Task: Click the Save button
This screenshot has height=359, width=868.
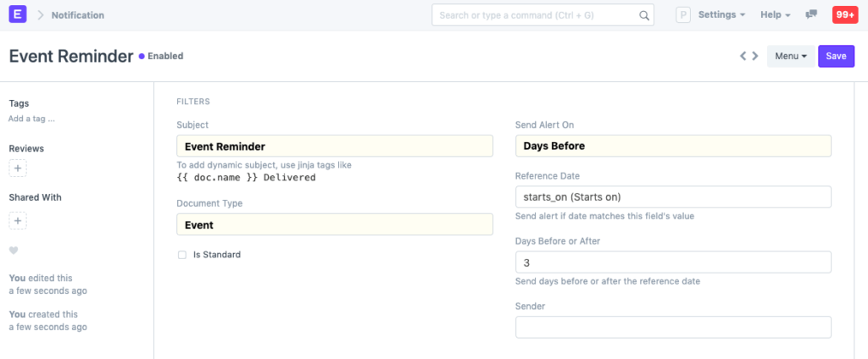Action: tap(836, 56)
